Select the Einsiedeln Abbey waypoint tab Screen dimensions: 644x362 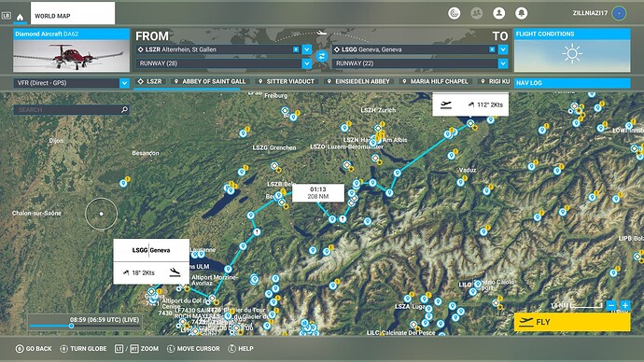358,82
